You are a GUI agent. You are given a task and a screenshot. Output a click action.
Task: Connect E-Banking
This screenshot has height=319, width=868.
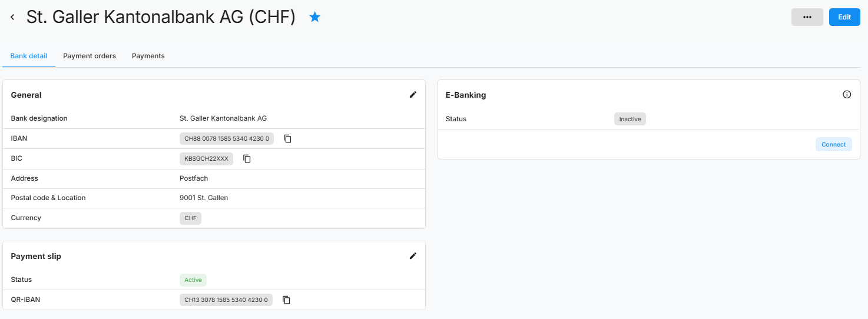[833, 144]
